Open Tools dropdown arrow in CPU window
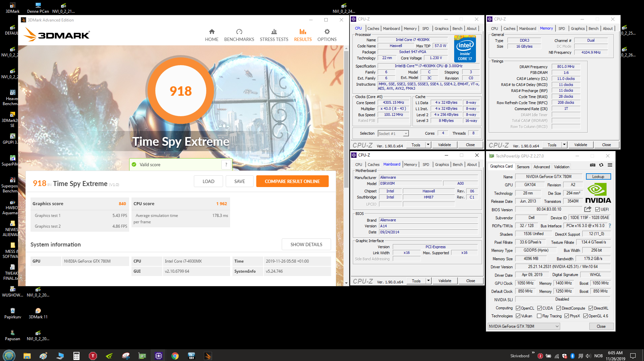This screenshot has height=361, width=644. pos(428,145)
